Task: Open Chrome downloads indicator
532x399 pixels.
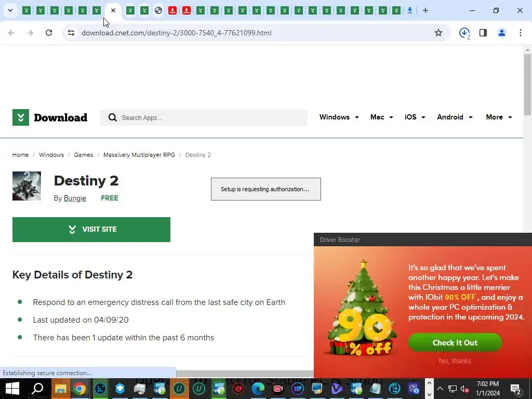Action: (x=464, y=33)
